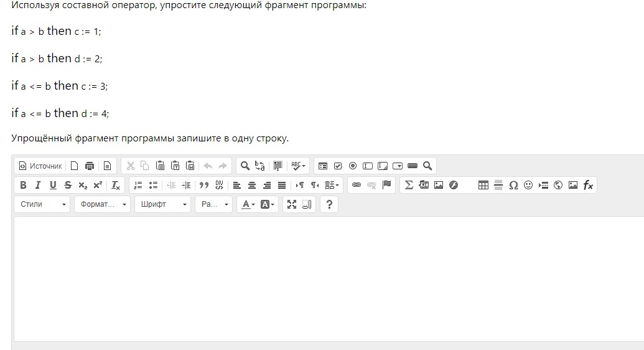644x350 pixels.
Task: Insert special character Omega icon
Action: click(513, 185)
